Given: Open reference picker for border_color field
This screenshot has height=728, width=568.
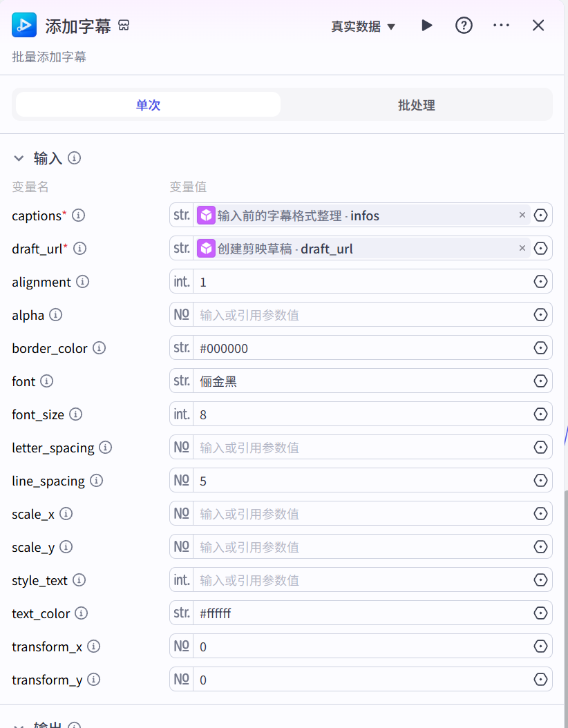Looking at the screenshot, I should pyautogui.click(x=540, y=347).
